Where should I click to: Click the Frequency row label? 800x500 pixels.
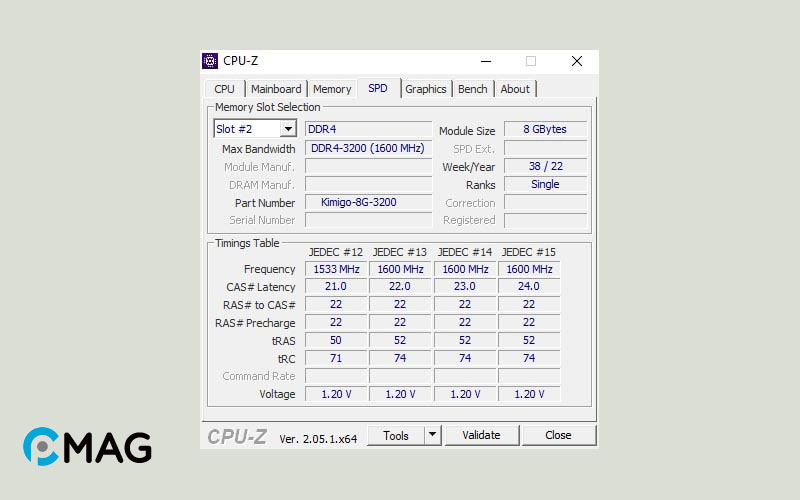point(269,269)
